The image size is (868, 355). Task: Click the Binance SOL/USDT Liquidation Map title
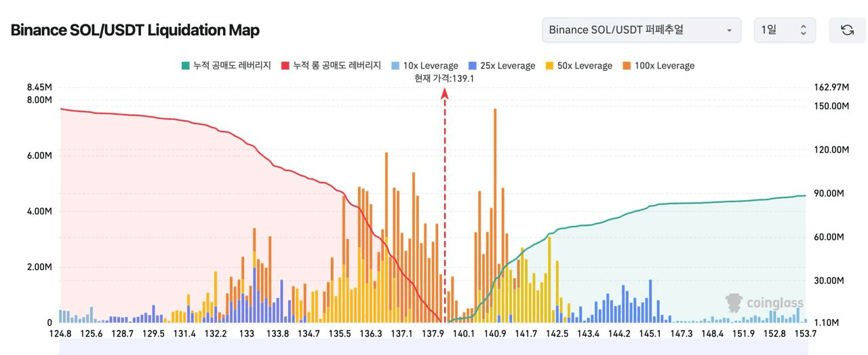tap(135, 30)
